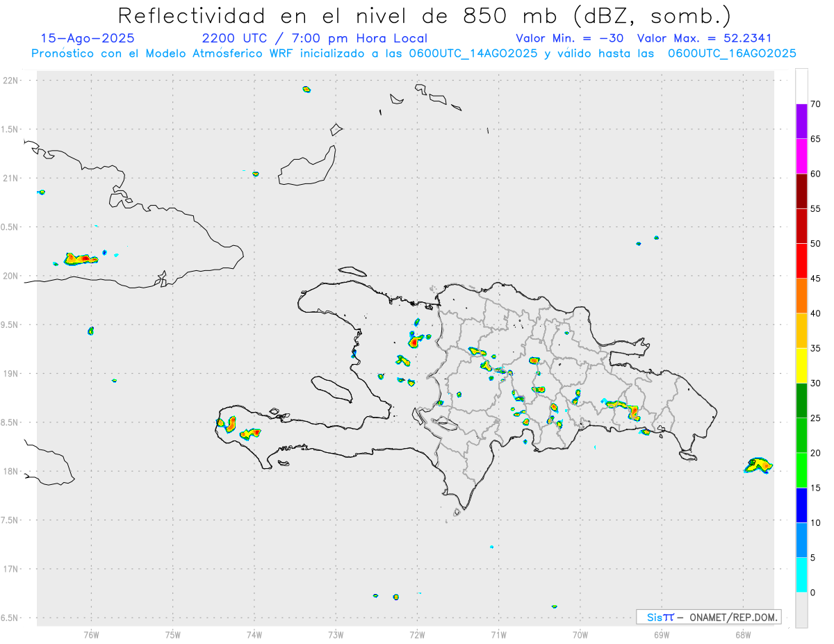This screenshot has height=644, width=834.
Task: Click the '68W' longitude label
Action: point(743,634)
